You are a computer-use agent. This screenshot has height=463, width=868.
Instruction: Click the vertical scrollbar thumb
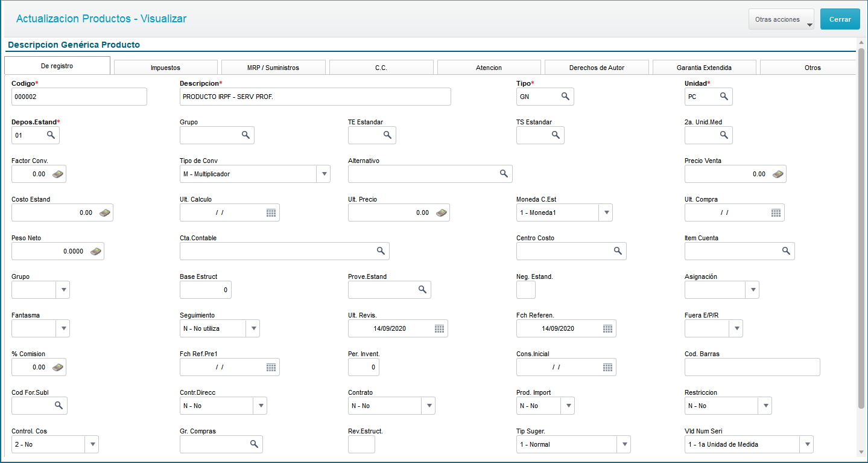point(861,228)
